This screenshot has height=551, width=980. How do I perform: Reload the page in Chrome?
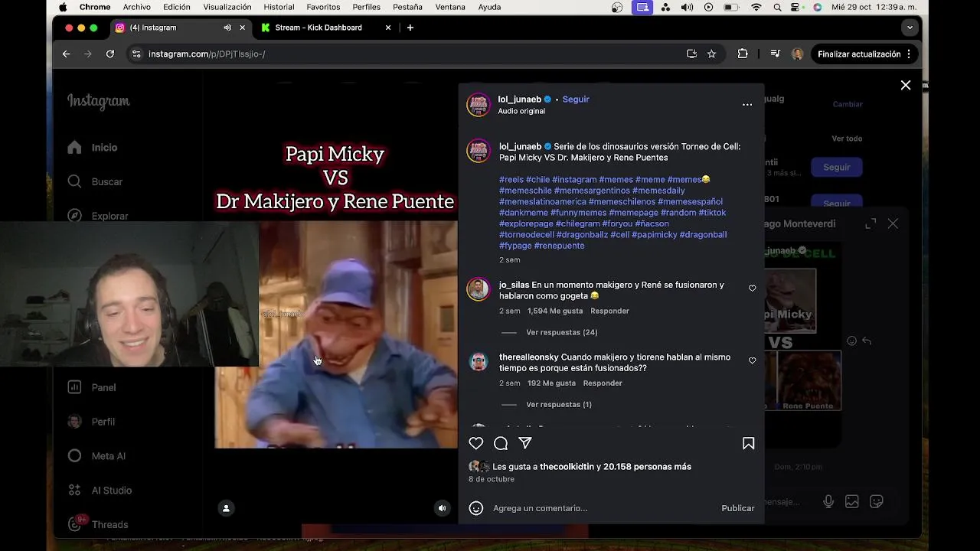pos(110,54)
